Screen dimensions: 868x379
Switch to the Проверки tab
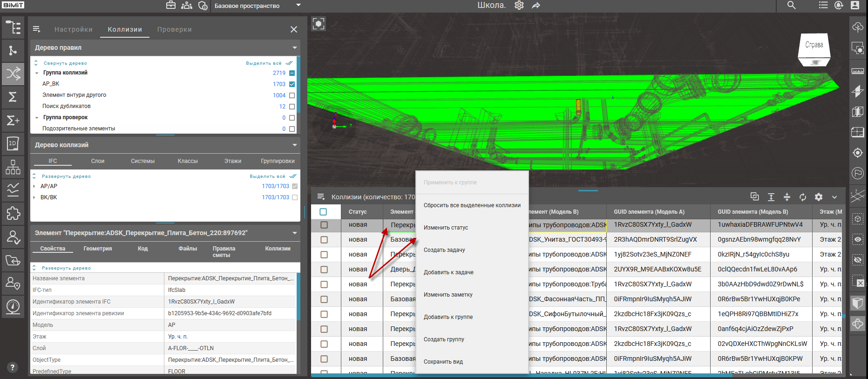point(174,29)
